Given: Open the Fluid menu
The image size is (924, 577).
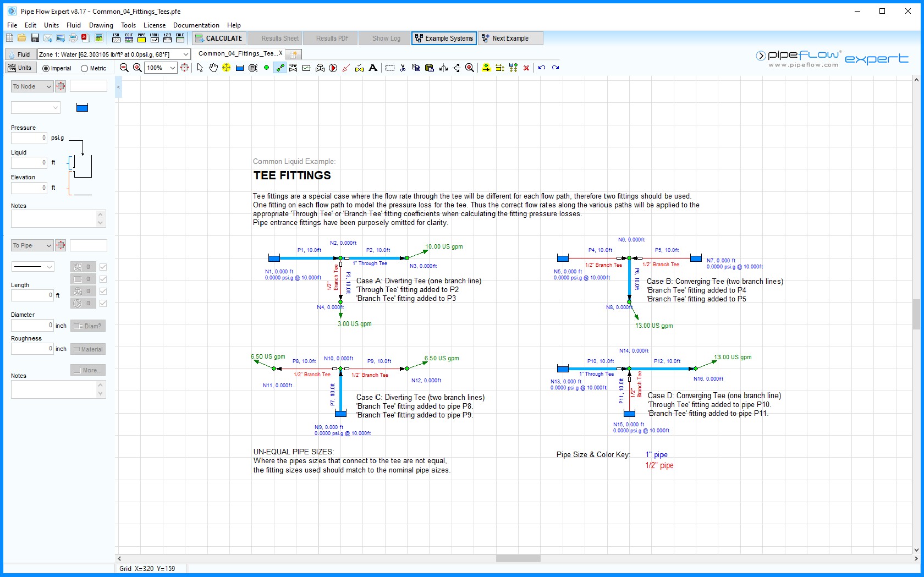Looking at the screenshot, I should click(x=74, y=25).
